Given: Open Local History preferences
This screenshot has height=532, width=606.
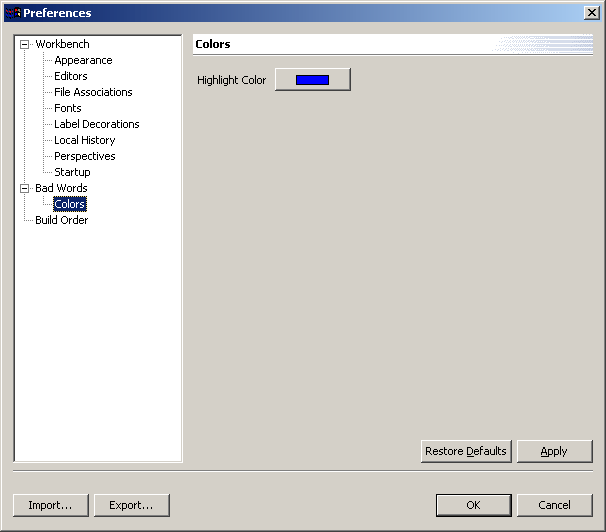Looking at the screenshot, I should [x=85, y=140].
